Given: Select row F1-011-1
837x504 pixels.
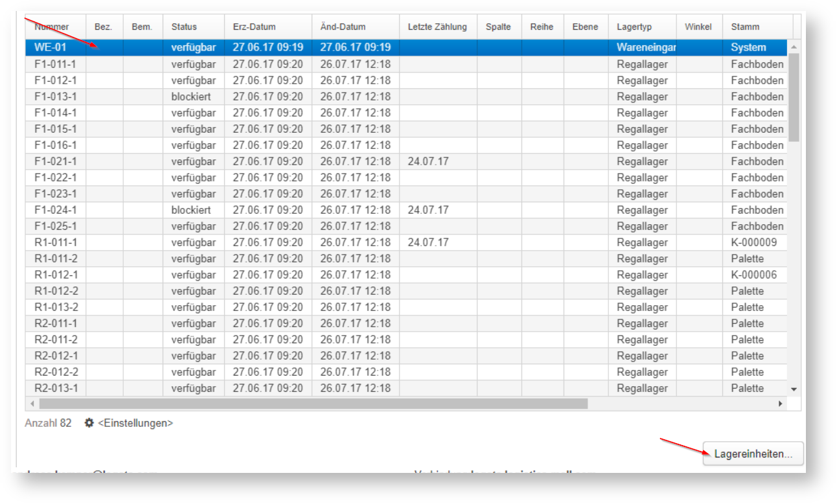Looking at the screenshot, I should point(406,64).
